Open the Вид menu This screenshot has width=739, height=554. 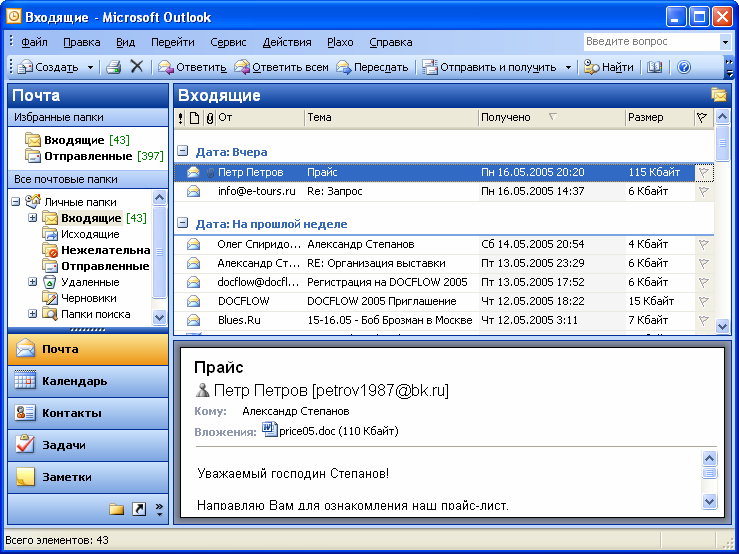[x=125, y=42]
